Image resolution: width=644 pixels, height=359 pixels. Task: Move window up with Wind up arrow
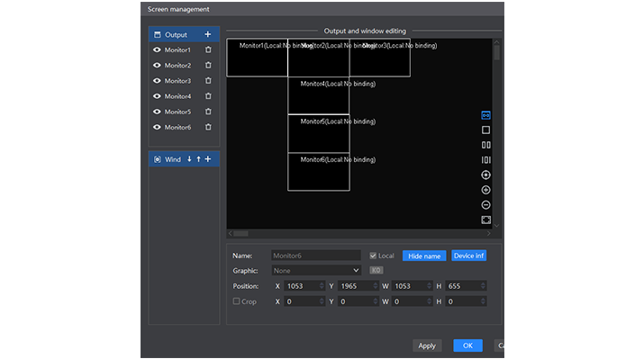pyautogui.click(x=198, y=159)
